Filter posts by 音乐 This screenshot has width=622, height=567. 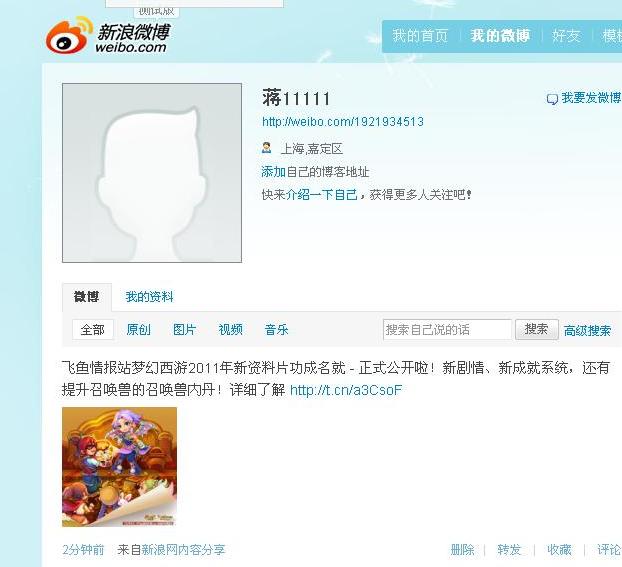(276, 329)
